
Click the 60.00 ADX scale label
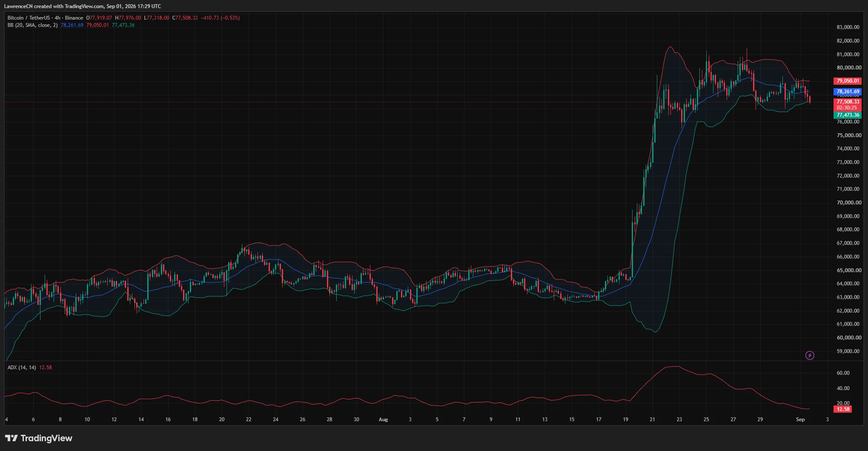click(x=843, y=373)
